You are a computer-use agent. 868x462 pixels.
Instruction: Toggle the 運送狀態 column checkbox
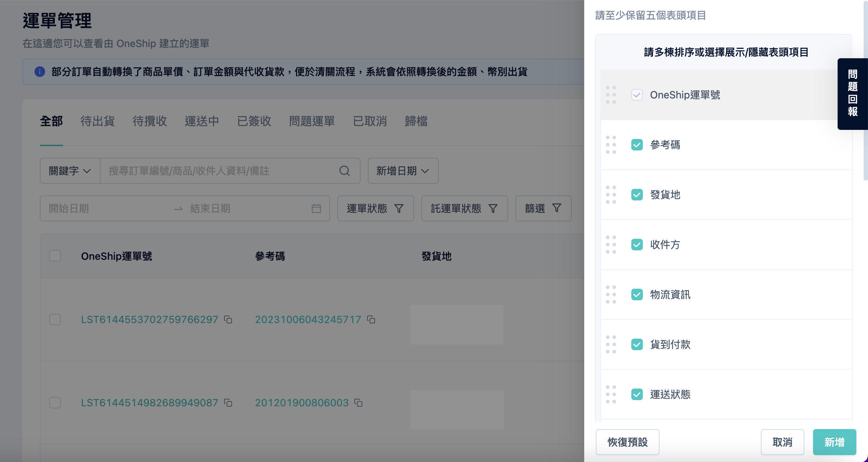(637, 394)
